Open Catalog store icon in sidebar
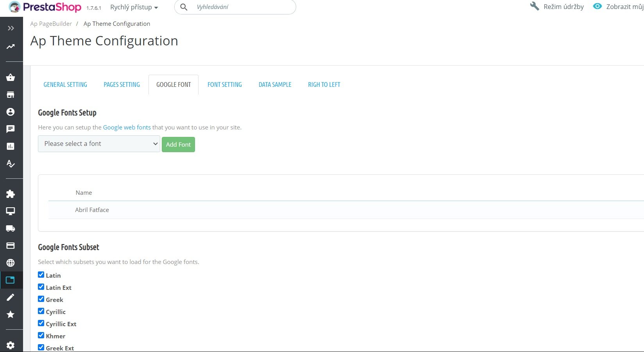This screenshot has width=644, height=352. (11, 95)
